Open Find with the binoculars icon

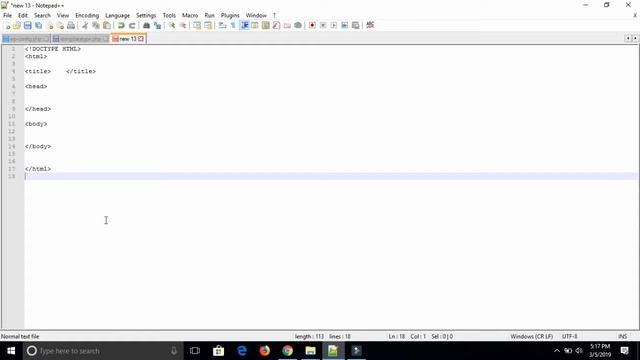click(146, 25)
